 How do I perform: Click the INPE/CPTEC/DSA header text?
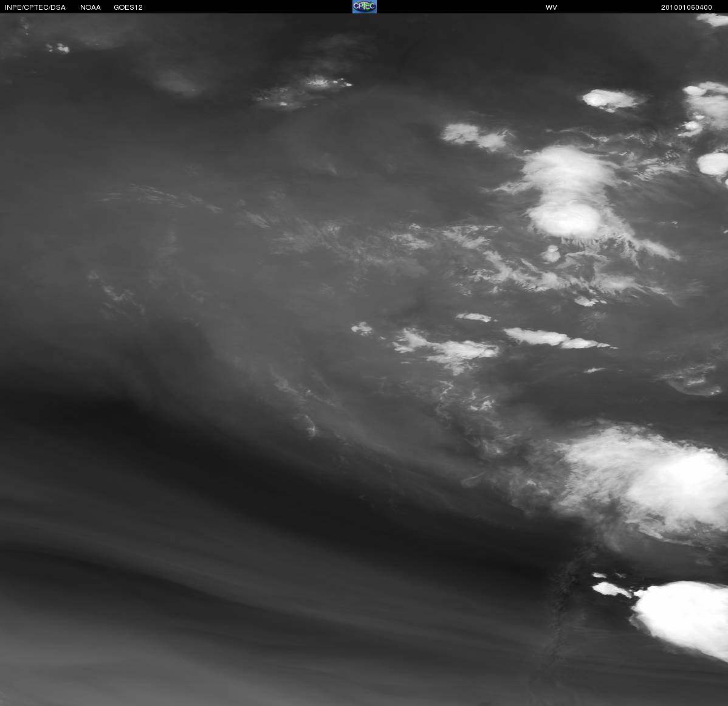pyautogui.click(x=35, y=7)
